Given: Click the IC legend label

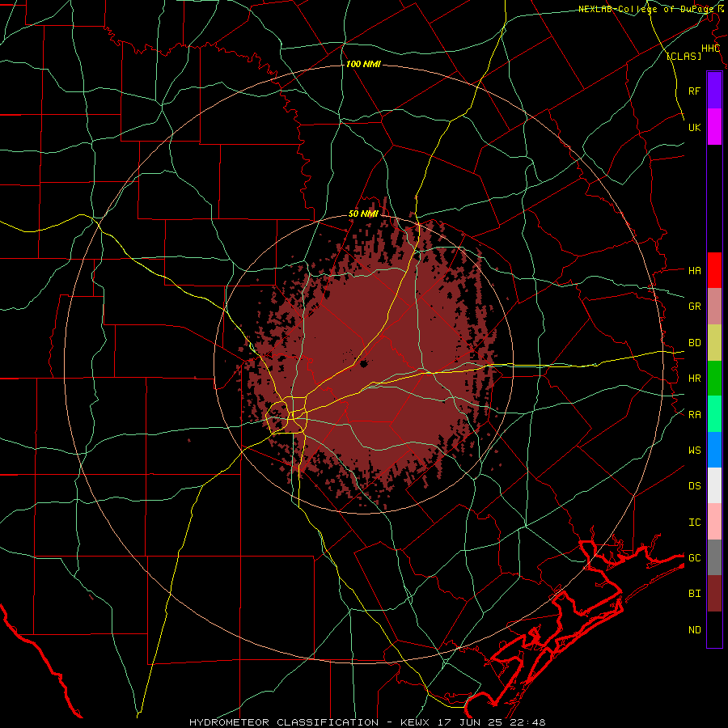Looking at the screenshot, I should (x=694, y=523).
